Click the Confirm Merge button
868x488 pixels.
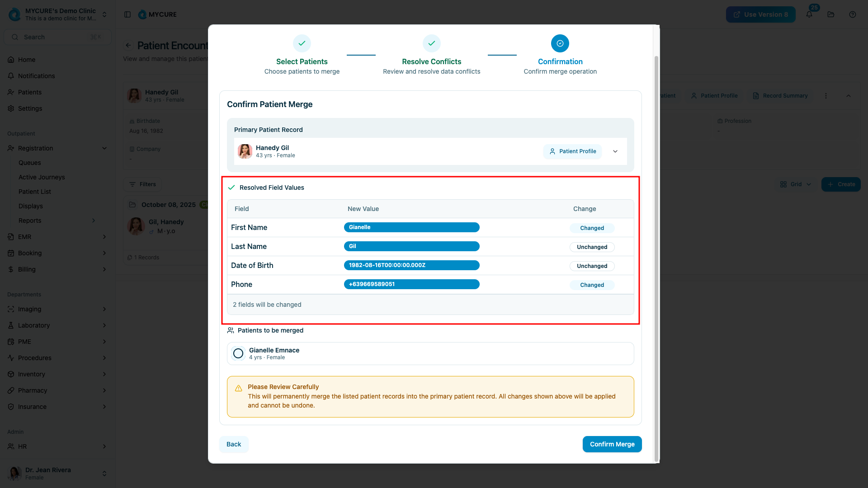click(x=612, y=444)
